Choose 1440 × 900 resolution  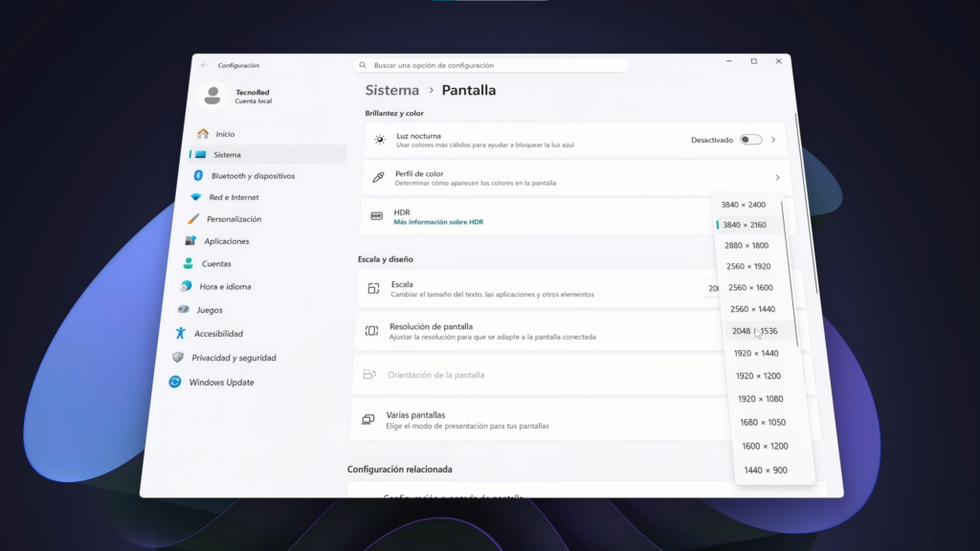pyautogui.click(x=766, y=470)
